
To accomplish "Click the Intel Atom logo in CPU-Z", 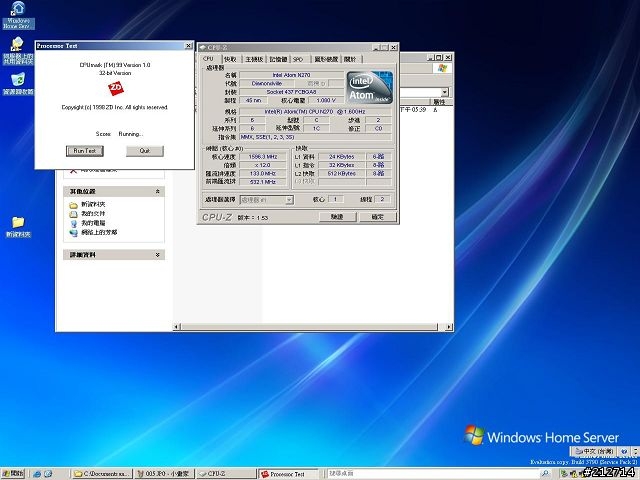I will (x=368, y=89).
